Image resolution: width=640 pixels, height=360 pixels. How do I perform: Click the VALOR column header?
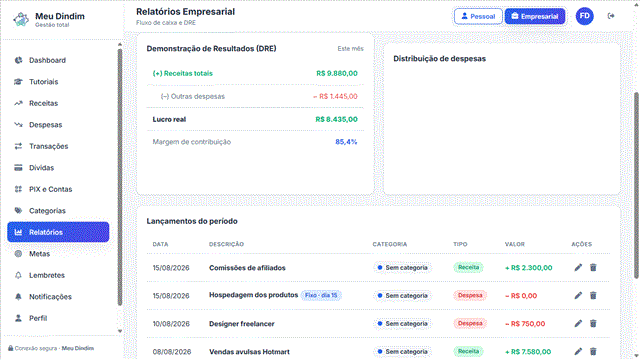click(x=515, y=244)
